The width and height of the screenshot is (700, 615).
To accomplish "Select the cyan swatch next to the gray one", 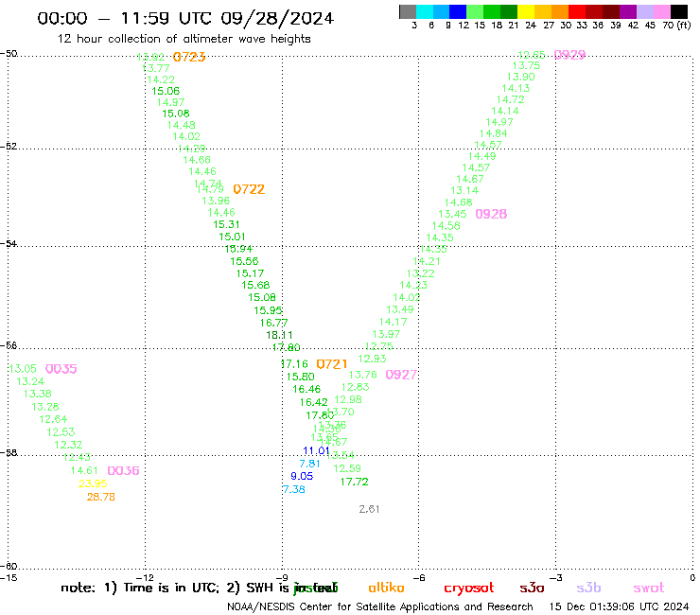I will [425, 11].
